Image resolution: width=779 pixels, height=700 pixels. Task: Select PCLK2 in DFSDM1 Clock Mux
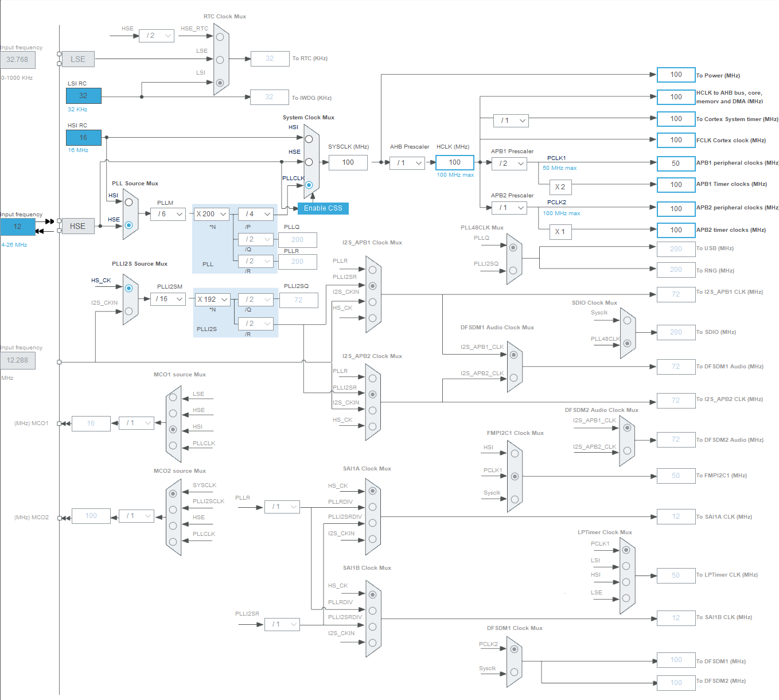(514, 649)
